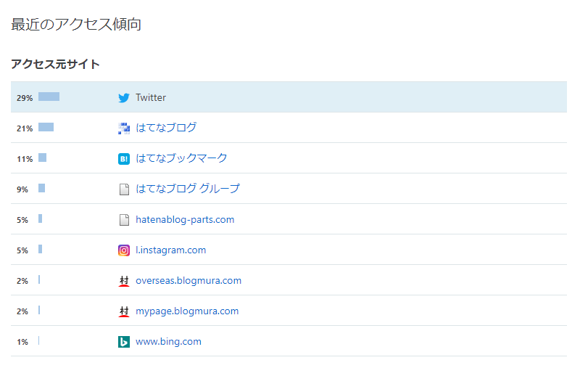Click the 11% percentage value
Image resolution: width=588 pixels, height=368 pixels.
[25, 159]
